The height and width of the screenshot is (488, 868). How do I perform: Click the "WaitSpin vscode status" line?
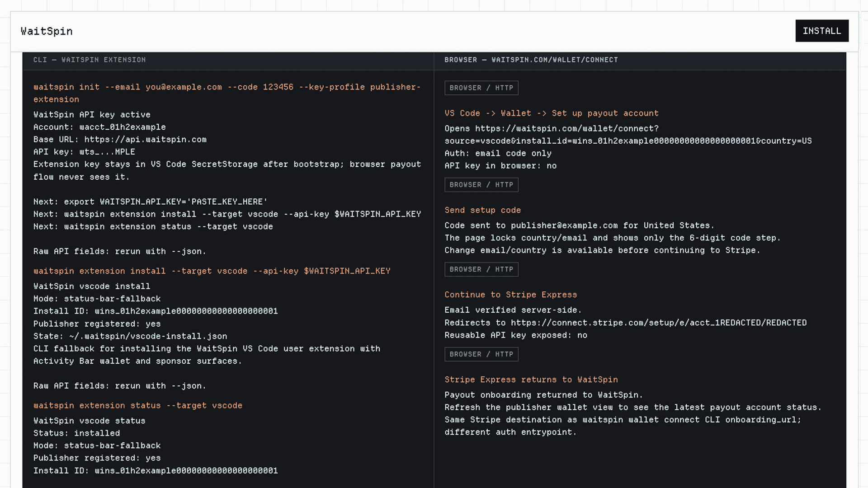pyautogui.click(x=90, y=421)
